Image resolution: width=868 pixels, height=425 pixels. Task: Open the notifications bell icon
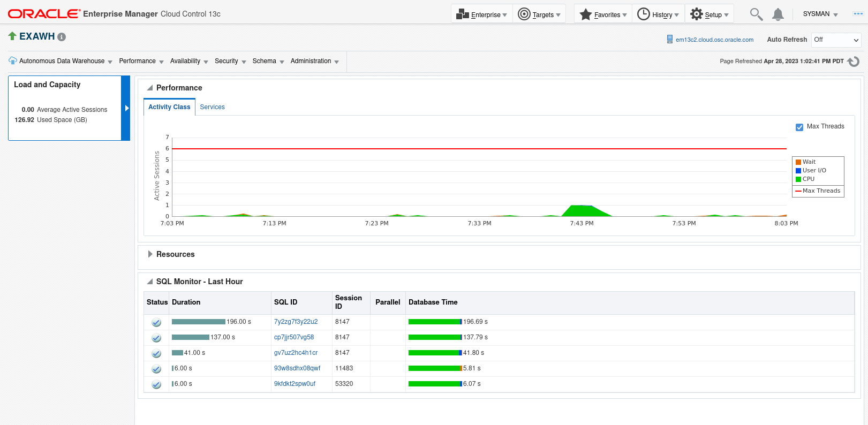point(778,14)
